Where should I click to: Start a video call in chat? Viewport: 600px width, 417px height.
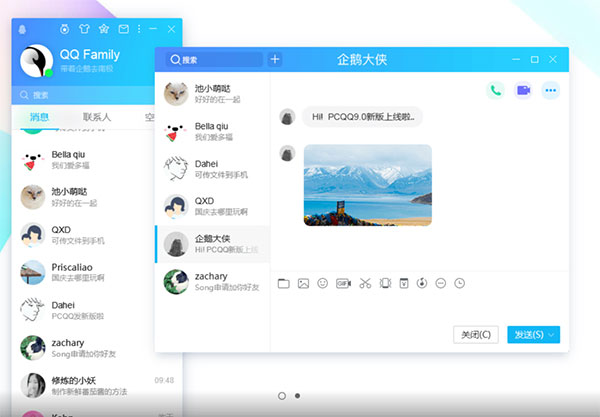tap(523, 90)
